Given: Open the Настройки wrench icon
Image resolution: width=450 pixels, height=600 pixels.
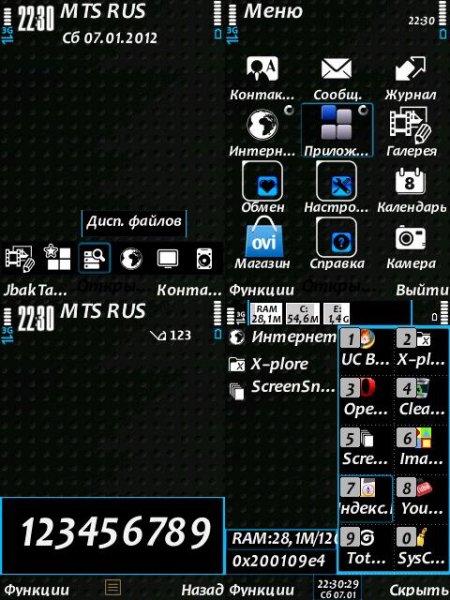Looking at the screenshot, I should [336, 181].
